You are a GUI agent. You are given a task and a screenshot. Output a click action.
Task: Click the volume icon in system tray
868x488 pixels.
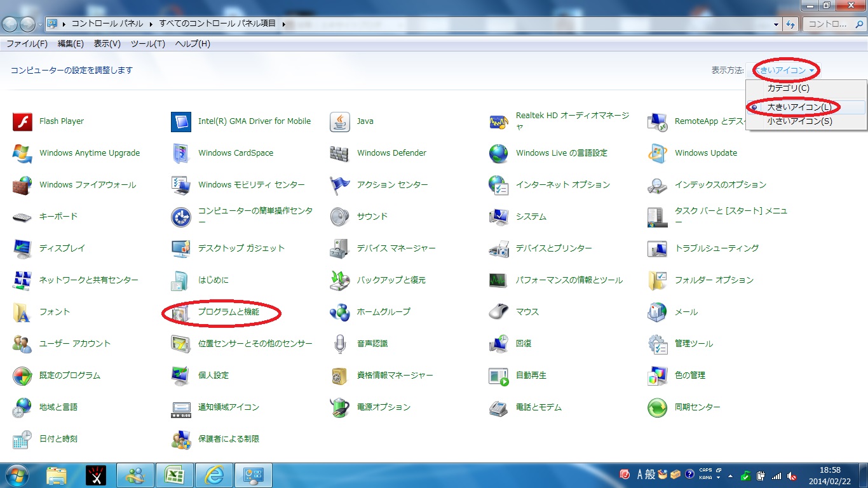[x=792, y=475]
